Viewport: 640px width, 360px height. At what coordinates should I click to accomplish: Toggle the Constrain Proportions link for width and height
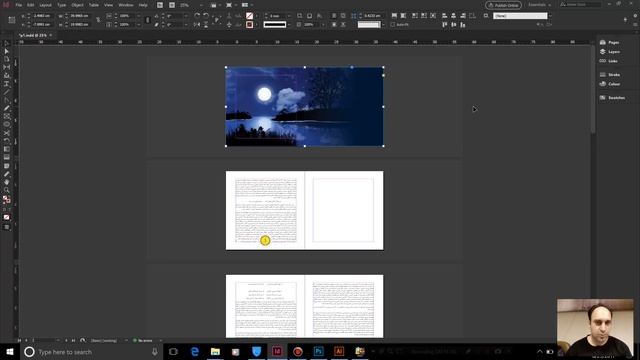[x=98, y=20]
